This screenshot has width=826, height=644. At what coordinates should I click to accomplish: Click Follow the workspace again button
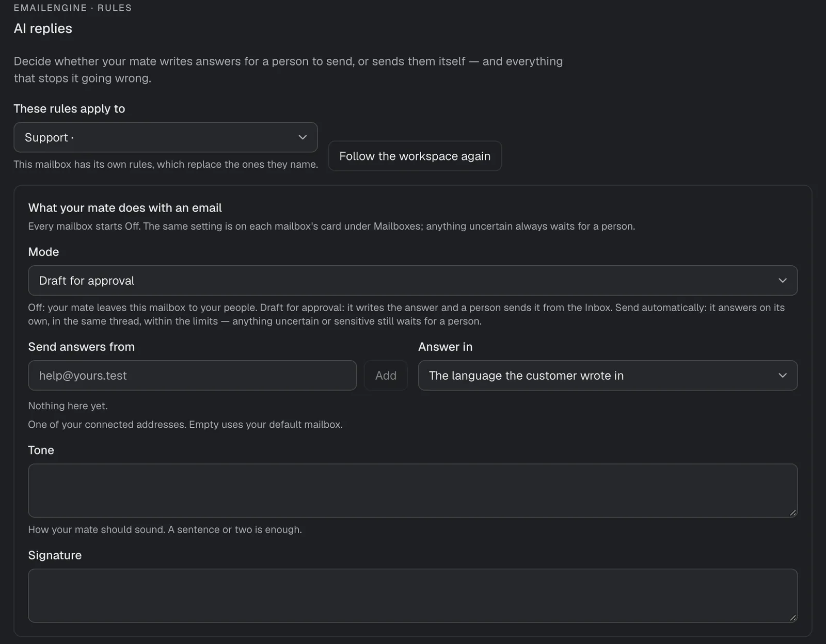tap(415, 156)
